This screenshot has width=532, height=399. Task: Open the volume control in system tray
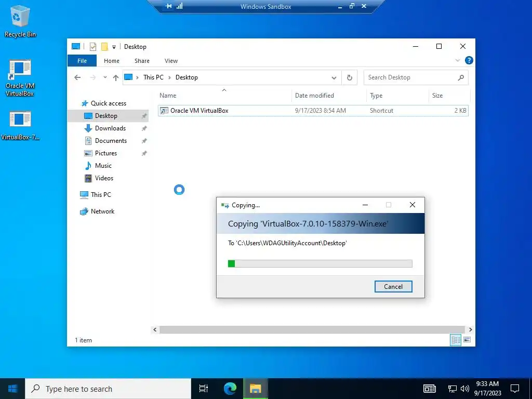coord(465,389)
